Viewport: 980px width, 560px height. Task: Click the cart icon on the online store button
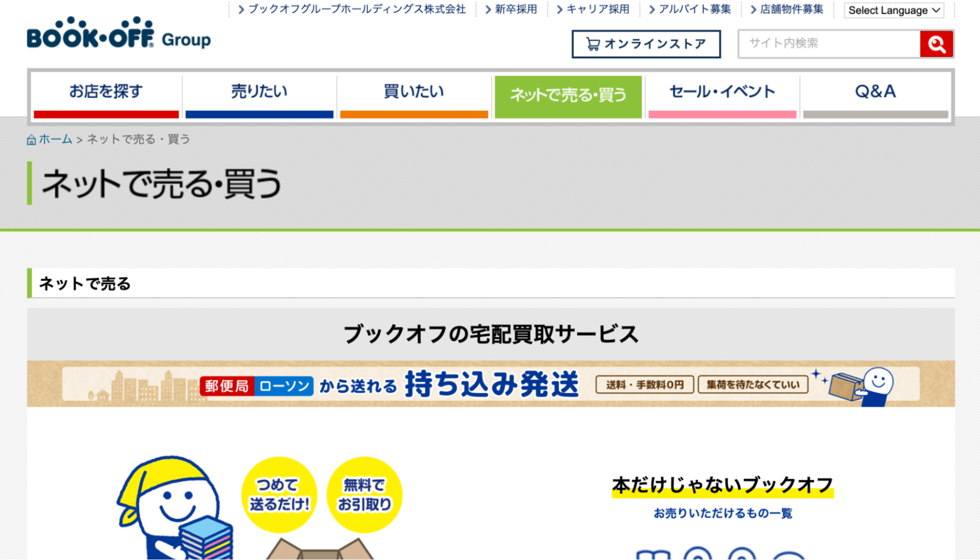(x=593, y=44)
